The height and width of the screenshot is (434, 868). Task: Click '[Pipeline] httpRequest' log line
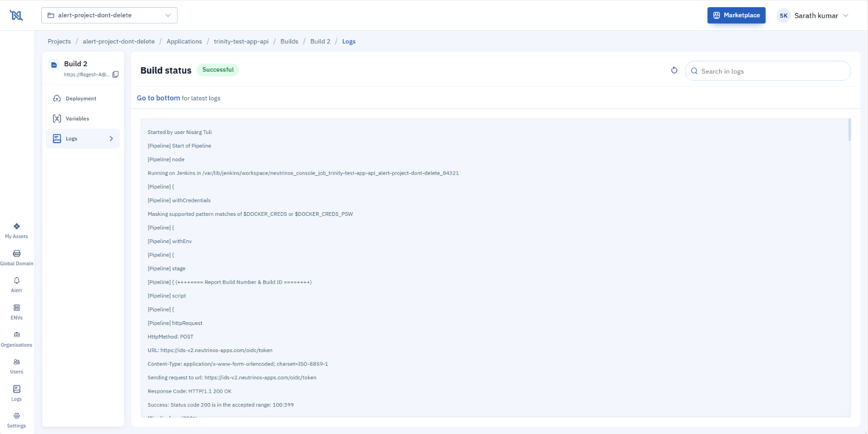pyautogui.click(x=175, y=323)
